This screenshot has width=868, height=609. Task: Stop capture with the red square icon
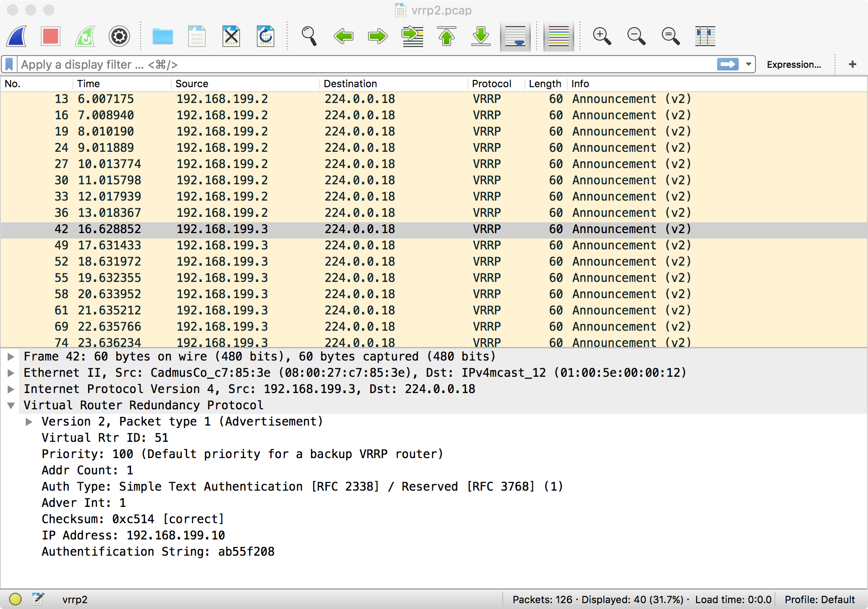pyautogui.click(x=51, y=36)
